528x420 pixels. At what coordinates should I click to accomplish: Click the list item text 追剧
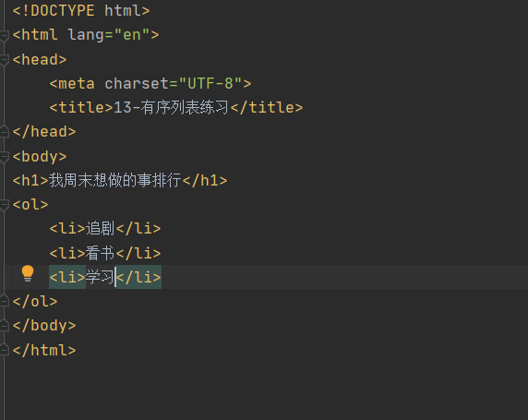pyautogui.click(x=100, y=228)
